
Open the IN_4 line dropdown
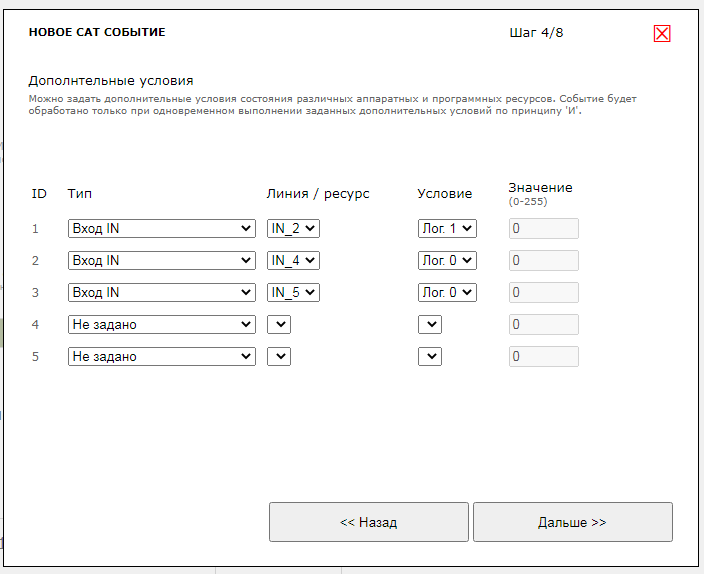pyautogui.click(x=293, y=261)
